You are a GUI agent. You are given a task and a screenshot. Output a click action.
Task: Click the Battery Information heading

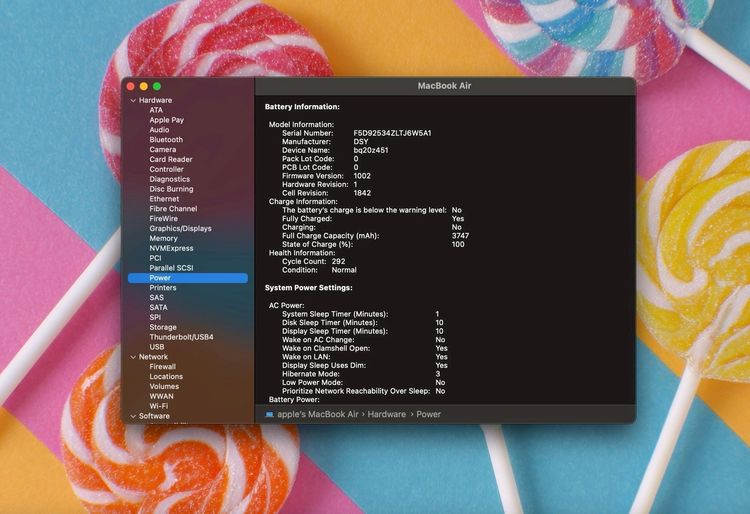point(302,107)
